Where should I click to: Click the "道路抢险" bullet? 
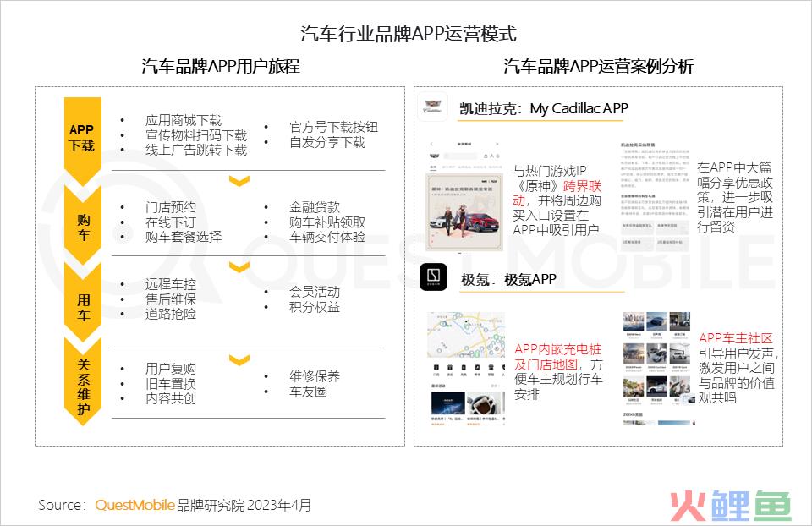click(x=170, y=314)
